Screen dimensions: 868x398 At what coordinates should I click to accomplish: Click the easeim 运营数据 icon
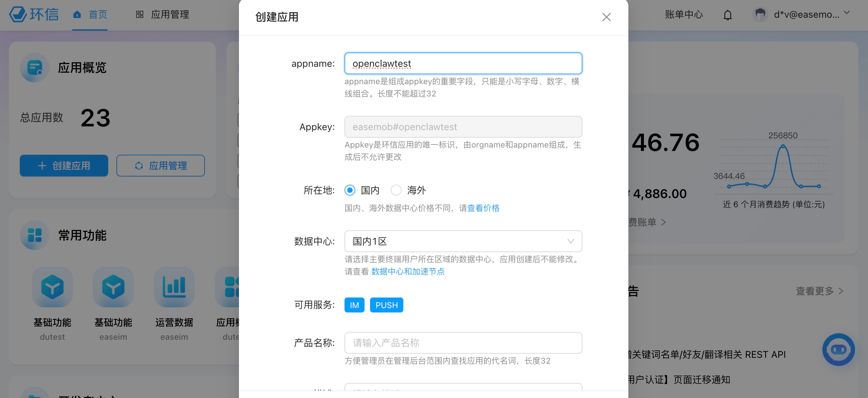click(x=174, y=287)
